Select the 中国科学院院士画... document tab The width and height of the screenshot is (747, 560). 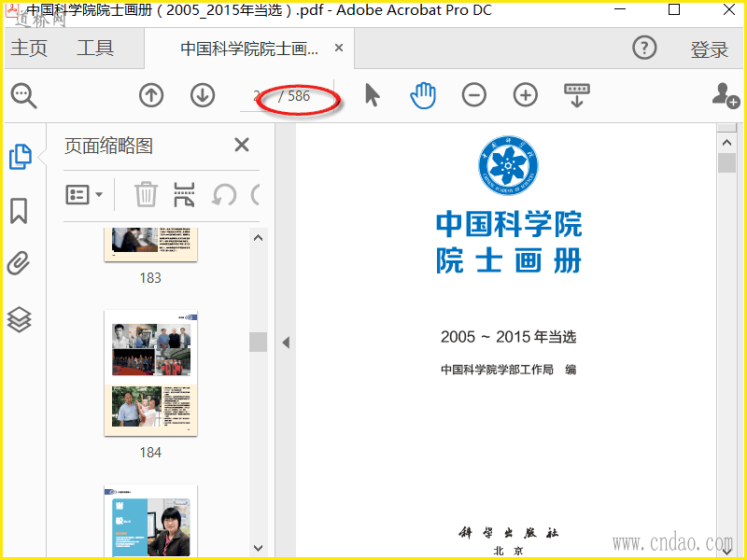tap(249, 49)
